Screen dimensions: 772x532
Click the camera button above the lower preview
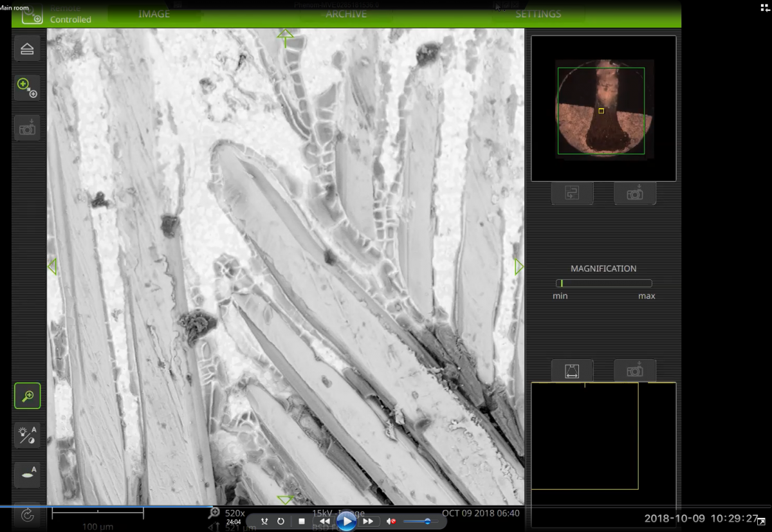[635, 371]
